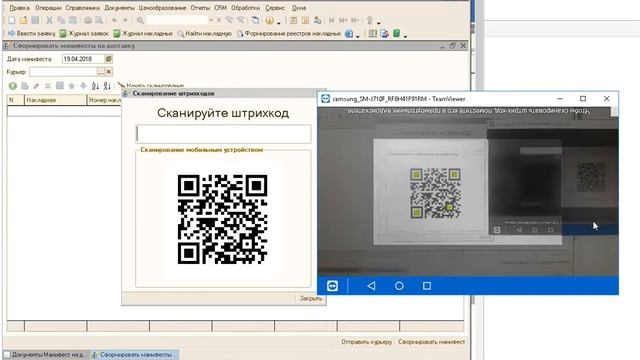Click TeamViewer logo on blue bottom bar
Screen dimensions: 640x360
click(332, 286)
